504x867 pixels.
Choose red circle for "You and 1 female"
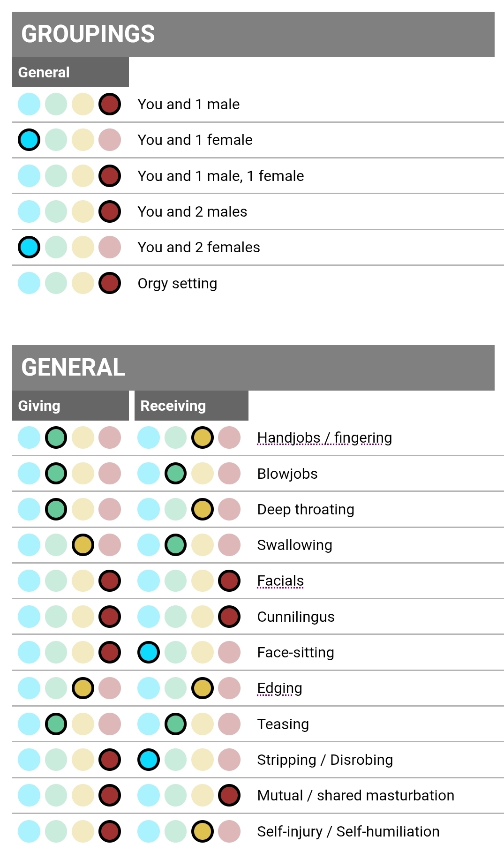[110, 140]
